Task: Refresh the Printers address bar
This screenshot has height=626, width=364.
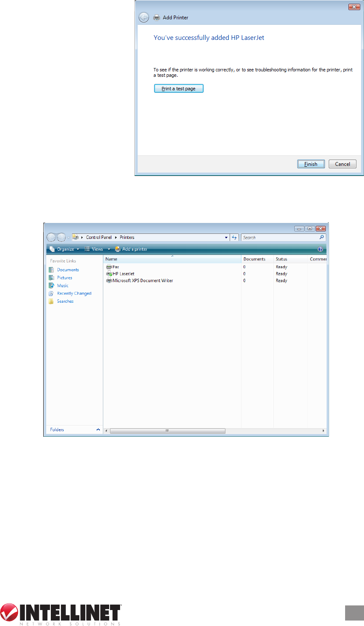Action: (234, 238)
